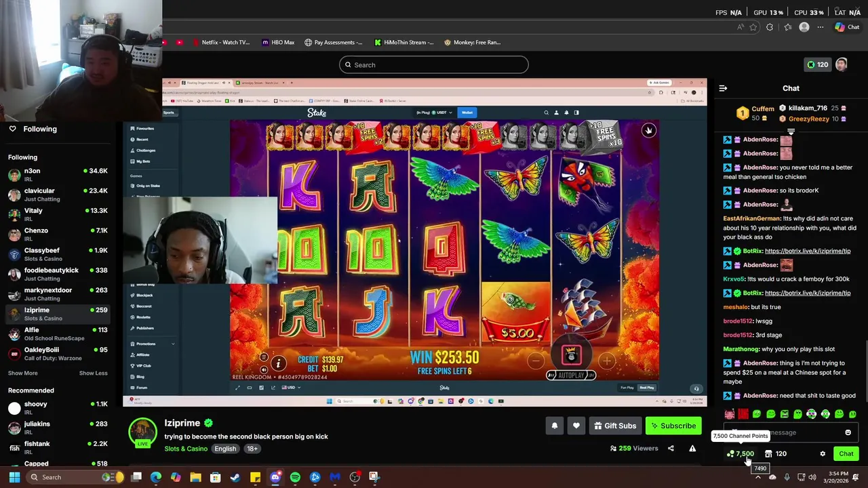Open Monkey: Free Ran... bookmark
This screenshot has height=488, width=868.
[472, 42]
